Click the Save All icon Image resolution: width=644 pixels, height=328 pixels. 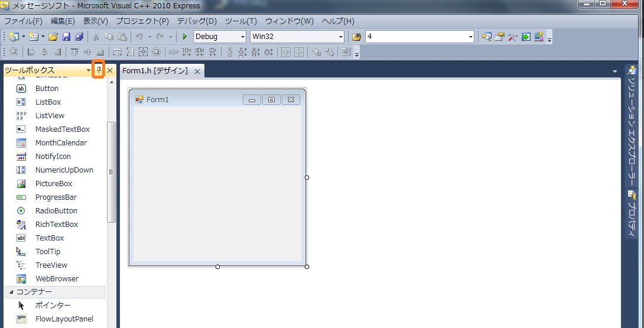click(x=79, y=37)
